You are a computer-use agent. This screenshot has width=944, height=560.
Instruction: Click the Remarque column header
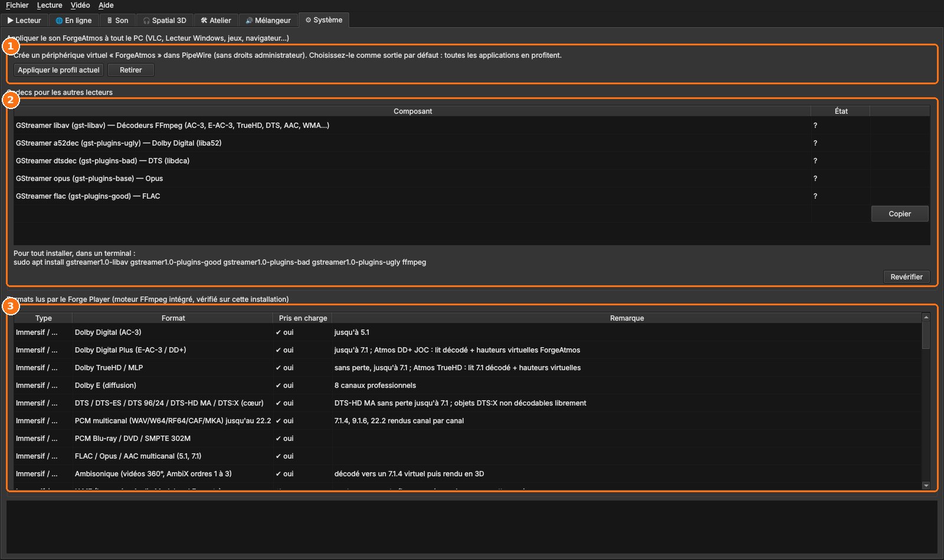[x=627, y=318]
